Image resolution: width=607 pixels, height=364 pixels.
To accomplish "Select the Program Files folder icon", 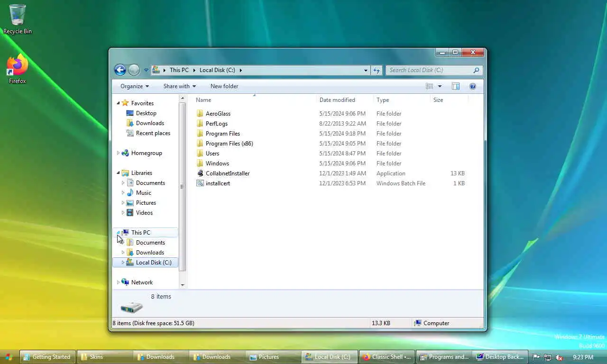I will click(x=200, y=134).
